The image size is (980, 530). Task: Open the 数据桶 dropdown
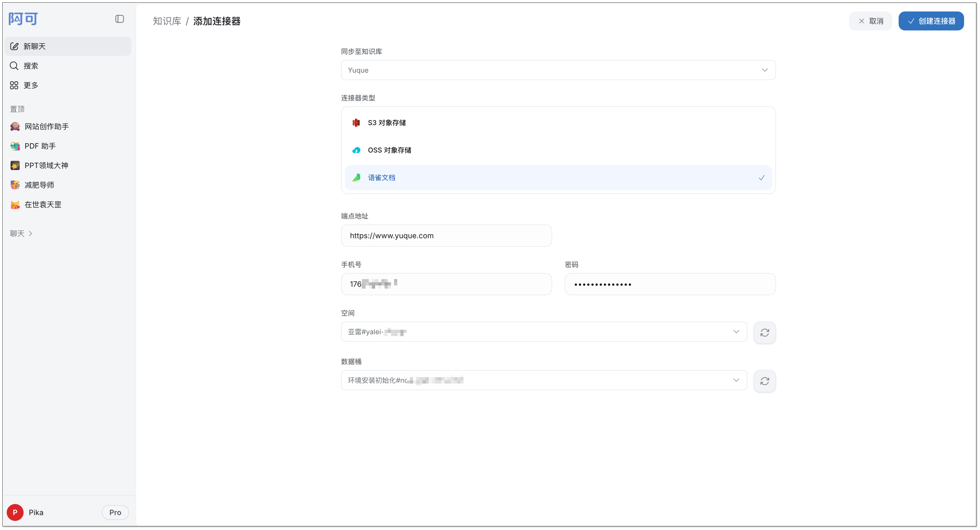(x=544, y=380)
